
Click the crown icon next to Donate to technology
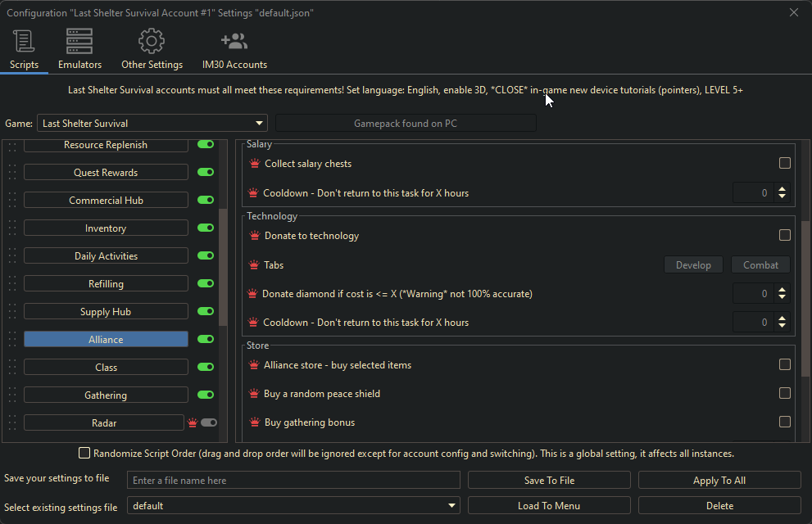click(x=254, y=236)
